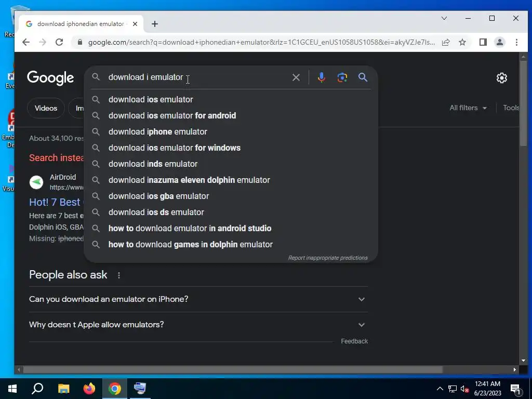Expand 'Why doesn t Apple allow emulators?'
This screenshot has width=532, height=399.
(x=198, y=325)
